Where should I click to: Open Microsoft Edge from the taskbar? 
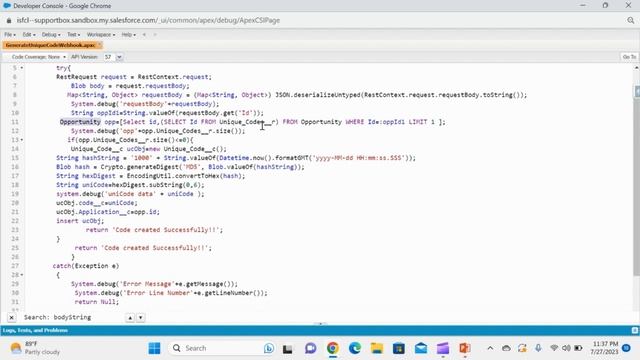pos(355,348)
